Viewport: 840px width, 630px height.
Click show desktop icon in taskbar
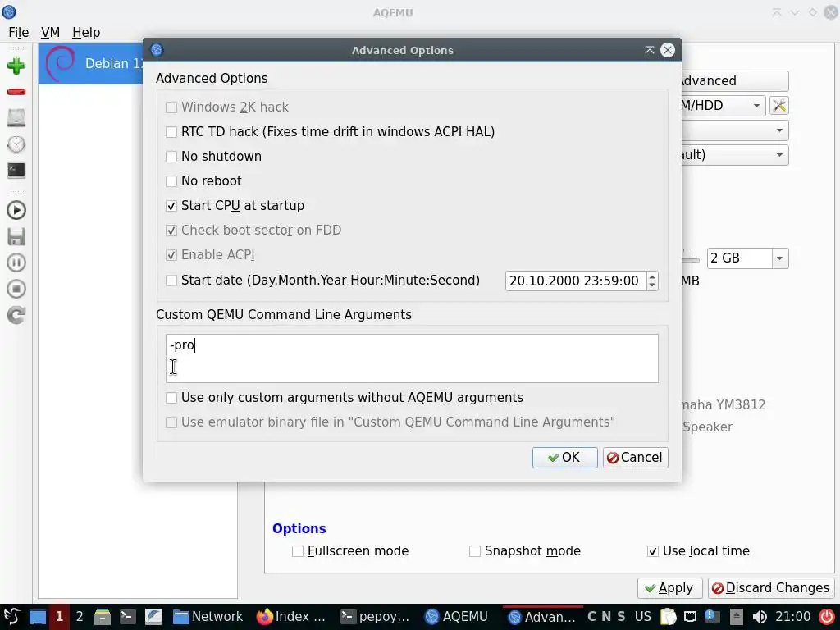click(37, 617)
